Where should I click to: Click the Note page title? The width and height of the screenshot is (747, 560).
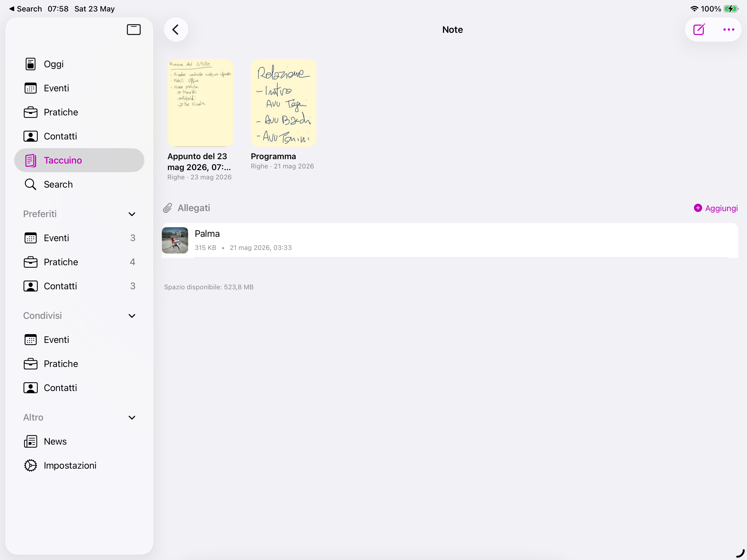[x=453, y=30]
